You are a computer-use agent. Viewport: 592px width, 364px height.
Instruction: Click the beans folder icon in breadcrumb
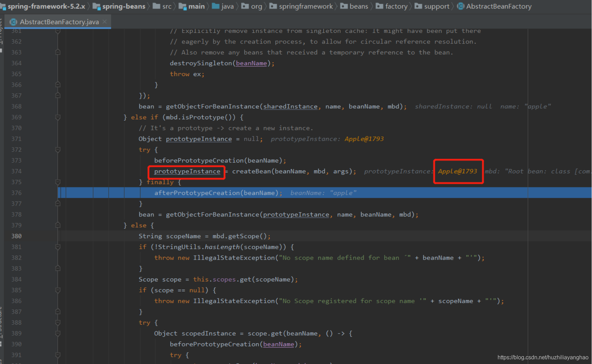pyautogui.click(x=344, y=6)
